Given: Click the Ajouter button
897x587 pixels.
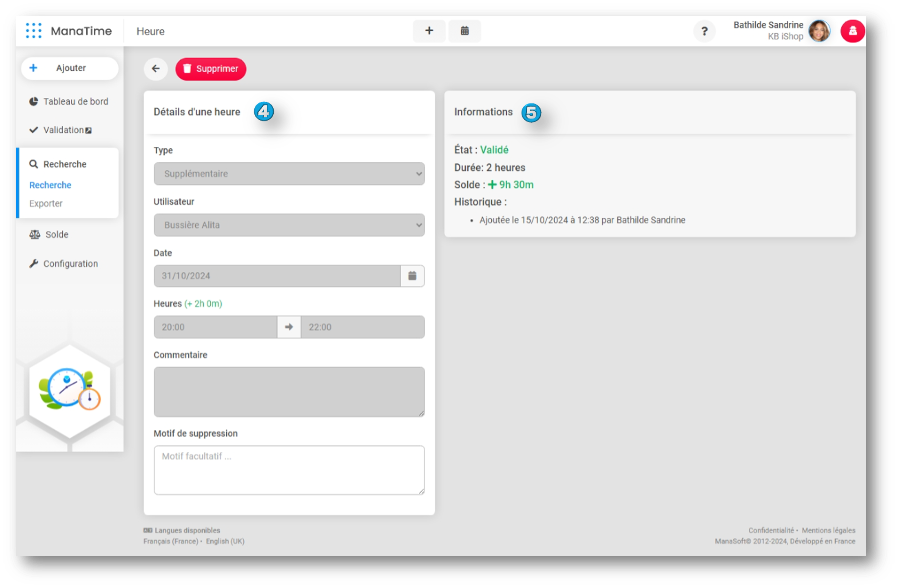Looking at the screenshot, I should pyautogui.click(x=69, y=68).
